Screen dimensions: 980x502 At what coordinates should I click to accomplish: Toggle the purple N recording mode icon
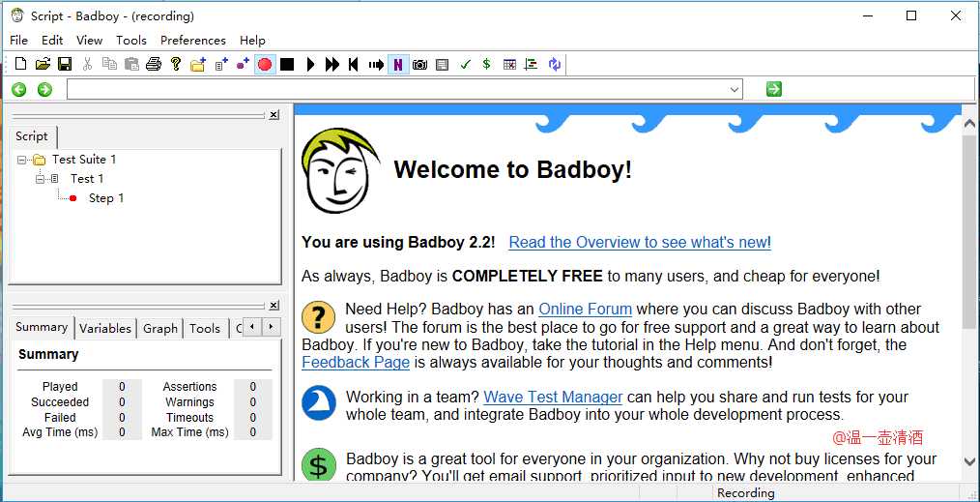point(398,64)
